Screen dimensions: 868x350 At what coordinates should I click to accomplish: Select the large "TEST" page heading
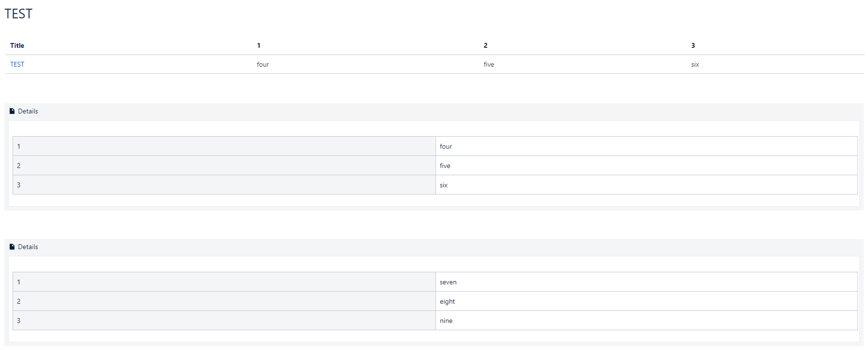pos(18,14)
